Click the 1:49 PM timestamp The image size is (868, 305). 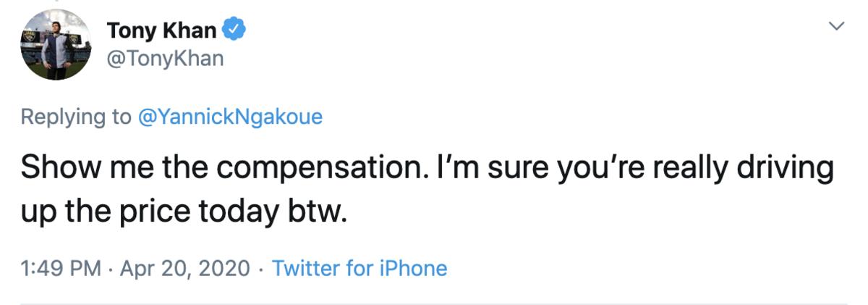[61, 269]
